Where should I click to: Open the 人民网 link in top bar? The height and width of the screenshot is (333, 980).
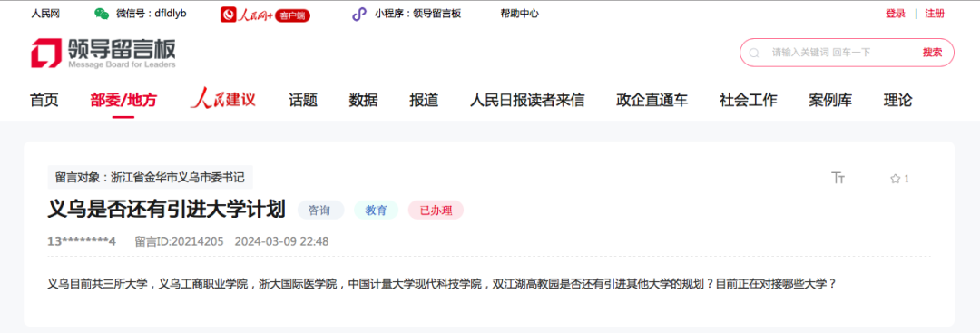point(45,14)
